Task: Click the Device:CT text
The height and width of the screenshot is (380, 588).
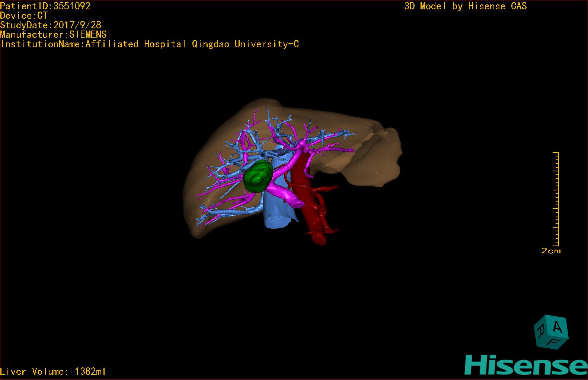Action: (24, 16)
